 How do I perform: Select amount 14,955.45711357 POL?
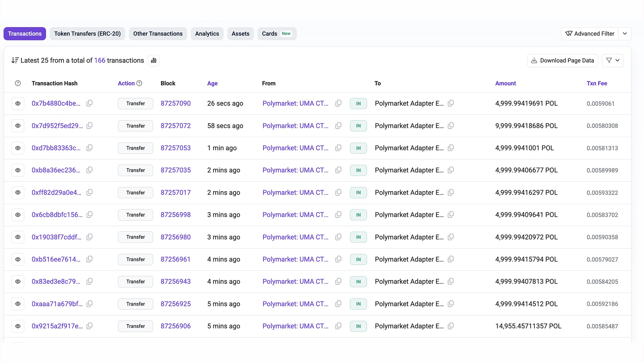[x=528, y=326]
